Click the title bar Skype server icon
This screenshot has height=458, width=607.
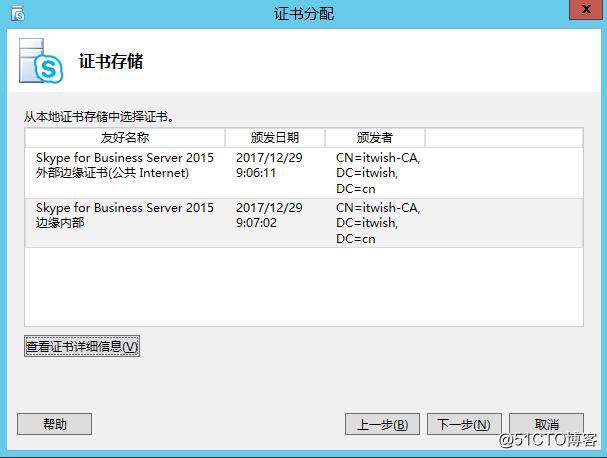tap(18, 13)
